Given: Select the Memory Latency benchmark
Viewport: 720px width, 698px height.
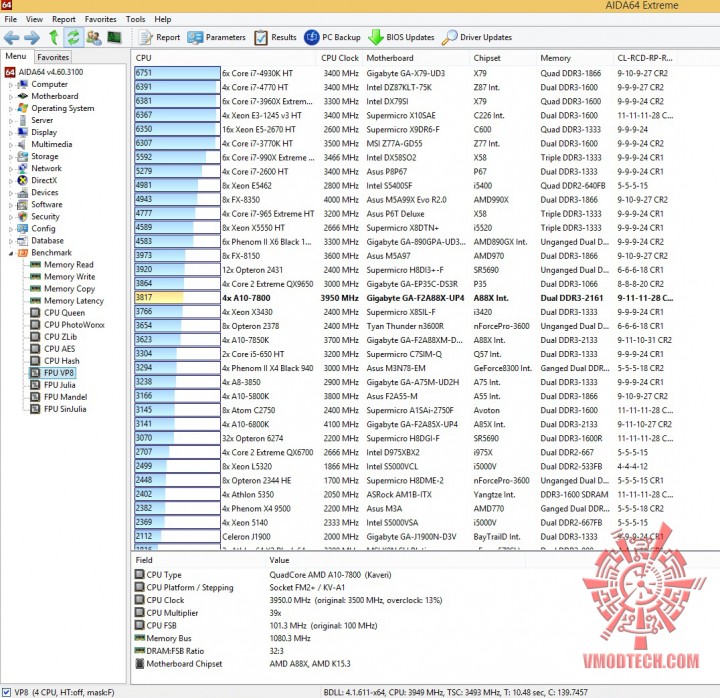Looking at the screenshot, I should click(x=73, y=301).
